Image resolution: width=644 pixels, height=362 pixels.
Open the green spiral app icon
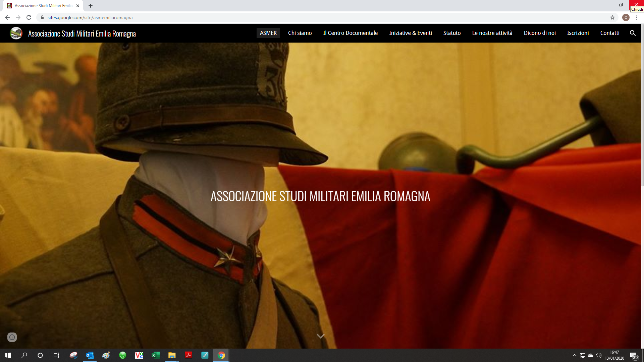tap(123, 355)
